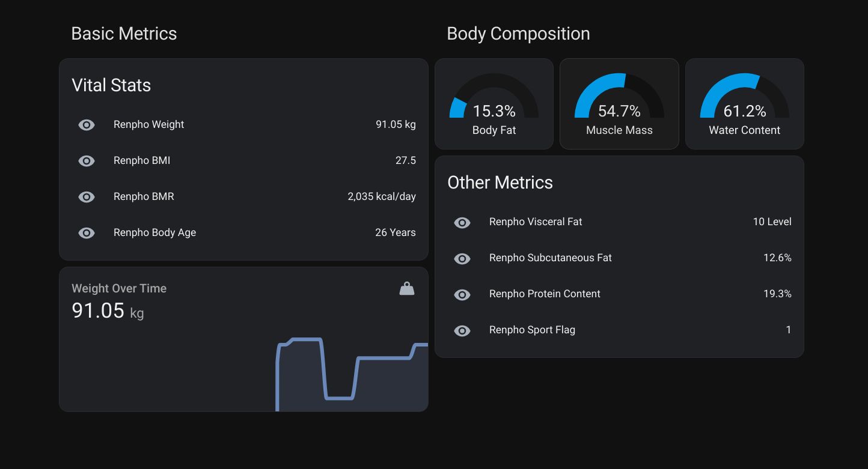
Task: Click the eye icon beside Renpho Visceral Fat
Action: click(462, 222)
